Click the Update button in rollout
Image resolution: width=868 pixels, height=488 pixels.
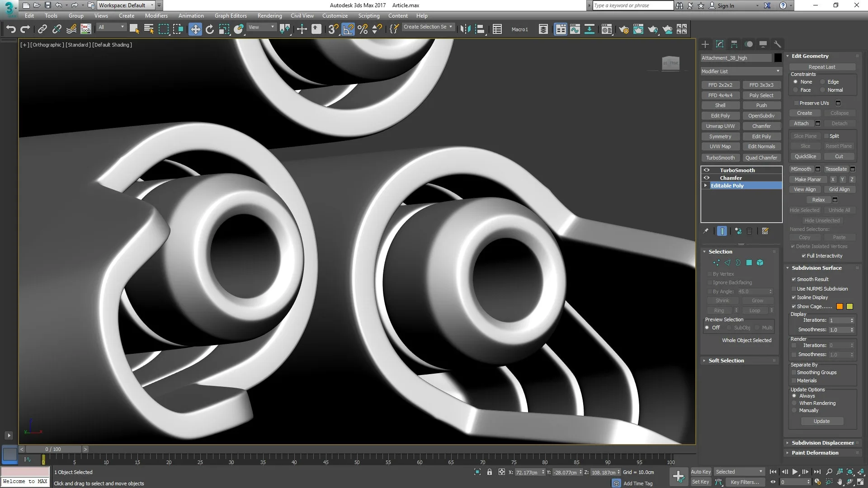point(821,421)
